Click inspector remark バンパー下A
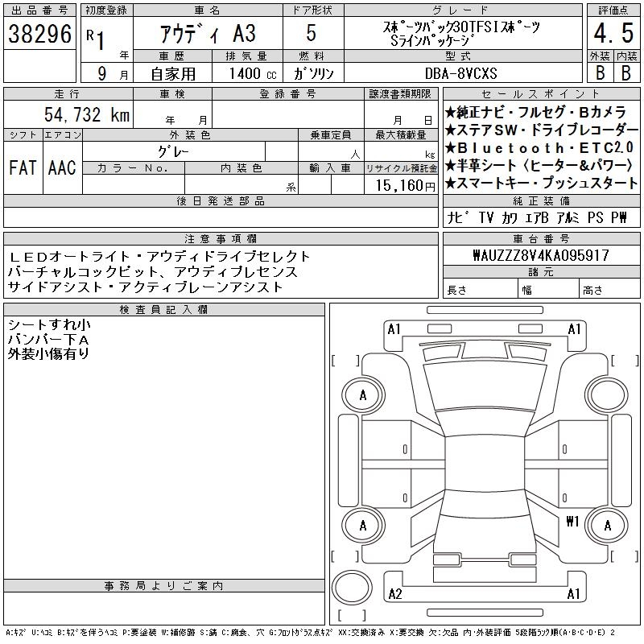Image resolution: width=644 pixels, height=644 pixels. (x=48, y=339)
